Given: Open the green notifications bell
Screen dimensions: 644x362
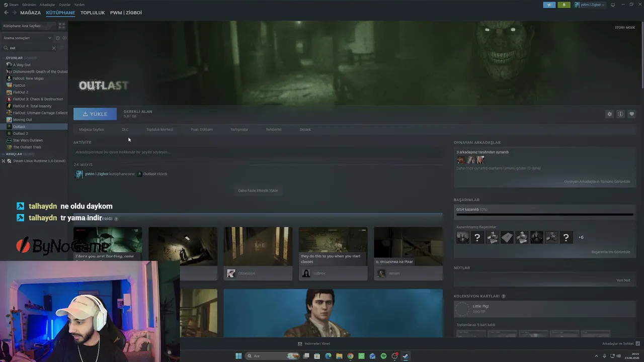Looking at the screenshot, I should (x=563, y=5).
